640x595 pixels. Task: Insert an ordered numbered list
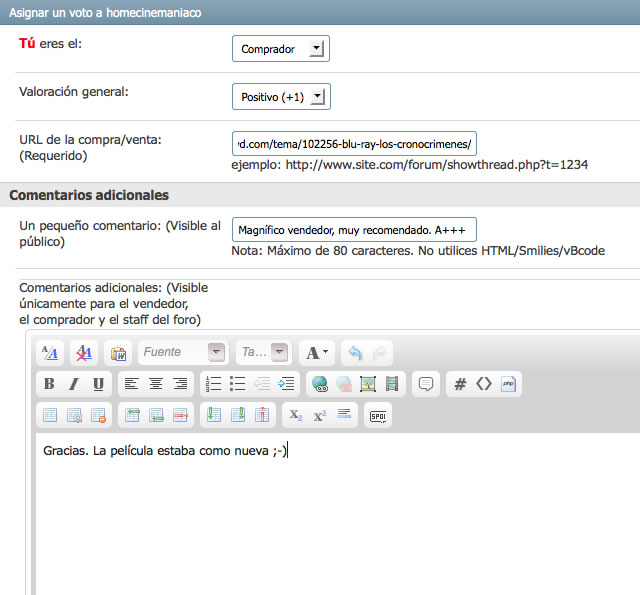click(212, 384)
